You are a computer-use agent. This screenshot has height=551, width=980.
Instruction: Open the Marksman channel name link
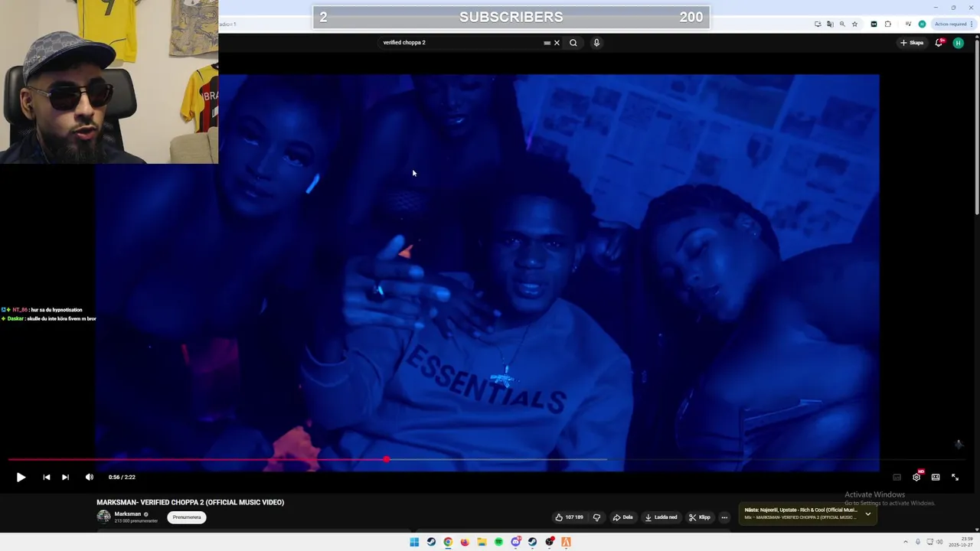(x=128, y=514)
